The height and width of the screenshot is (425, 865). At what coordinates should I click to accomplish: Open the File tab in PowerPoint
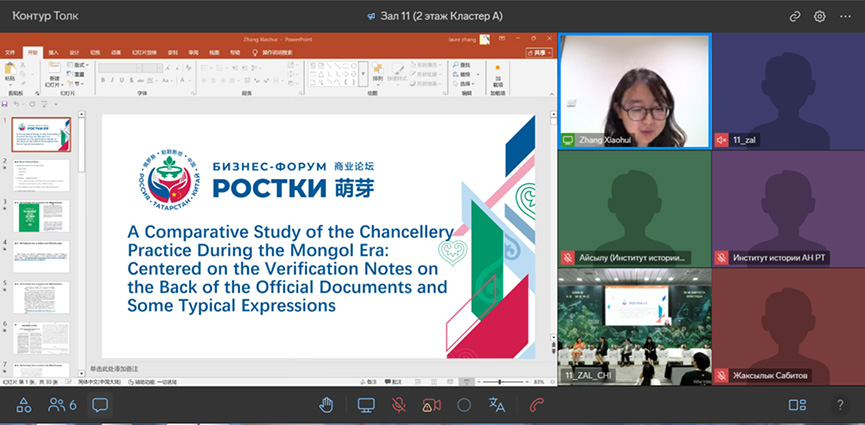(x=10, y=52)
